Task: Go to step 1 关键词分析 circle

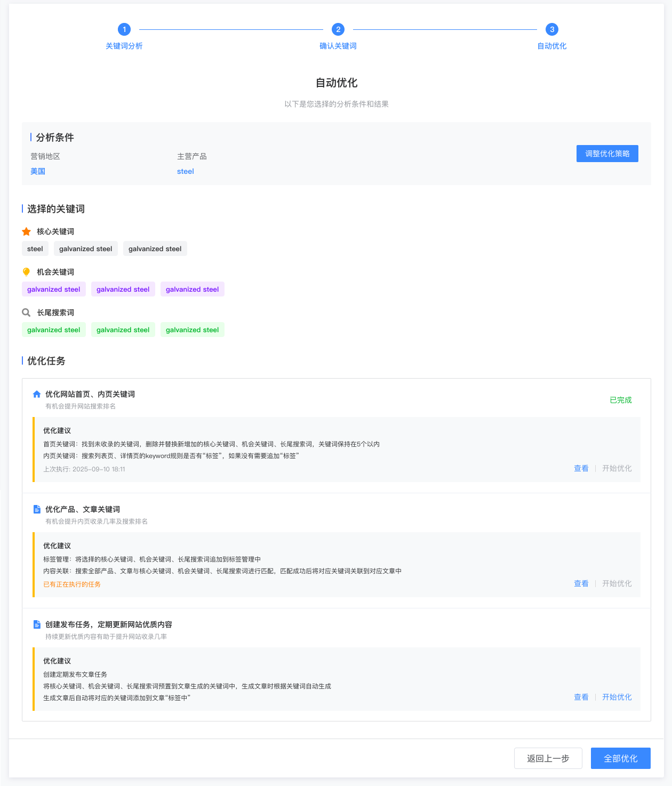Action: tap(124, 29)
